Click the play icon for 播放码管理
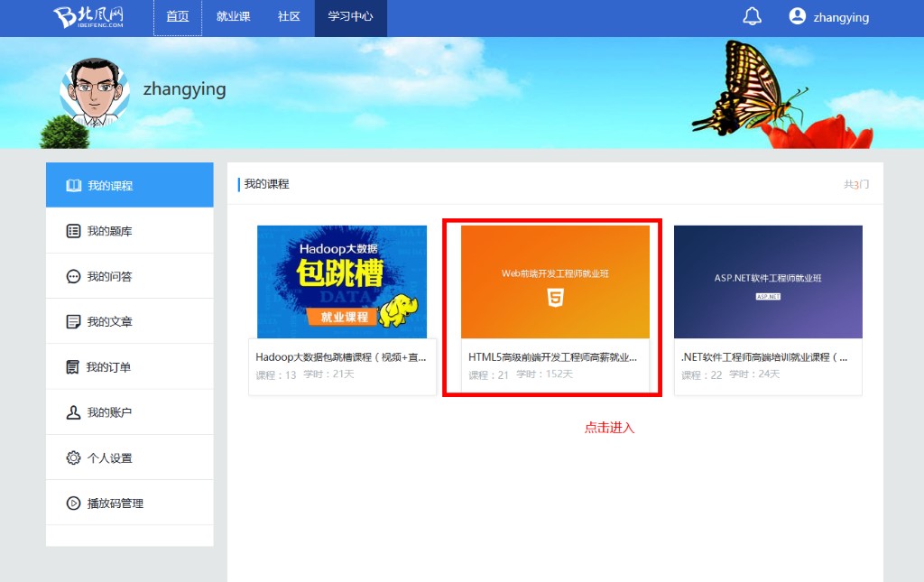 point(74,503)
